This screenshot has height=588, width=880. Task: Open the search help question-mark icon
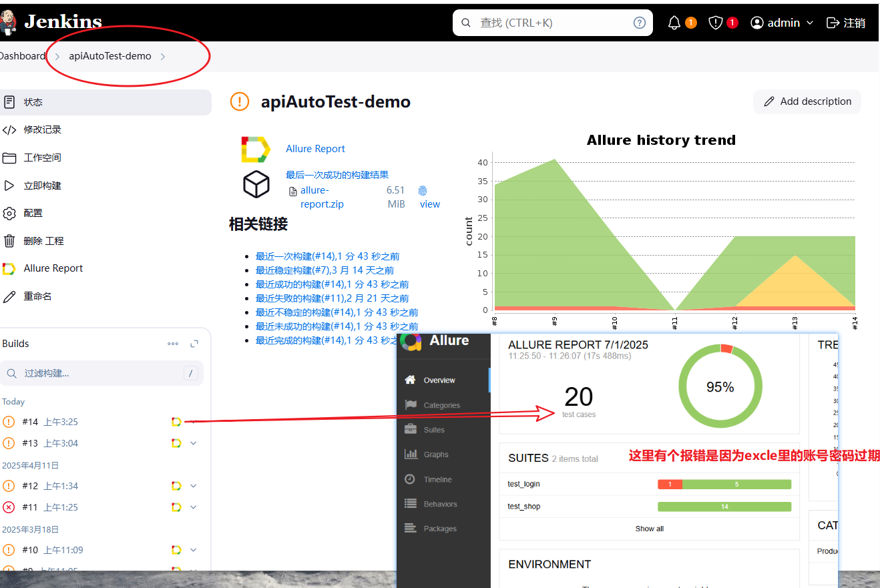pos(639,23)
